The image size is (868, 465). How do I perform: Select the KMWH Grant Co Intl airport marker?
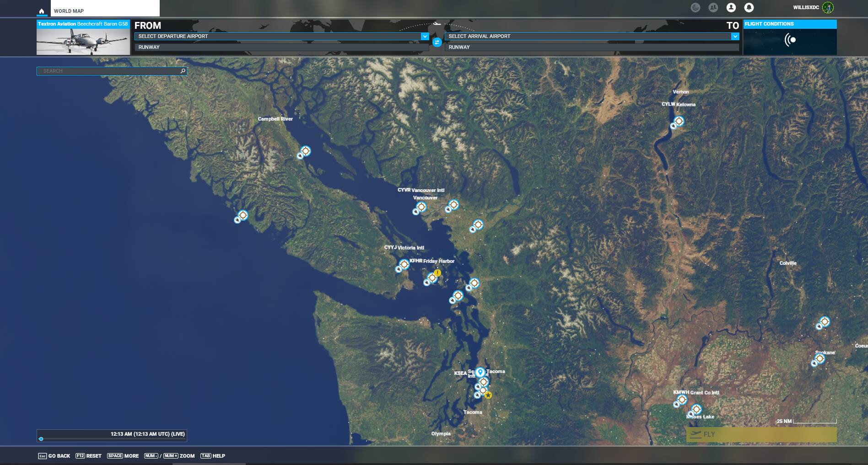(682, 400)
